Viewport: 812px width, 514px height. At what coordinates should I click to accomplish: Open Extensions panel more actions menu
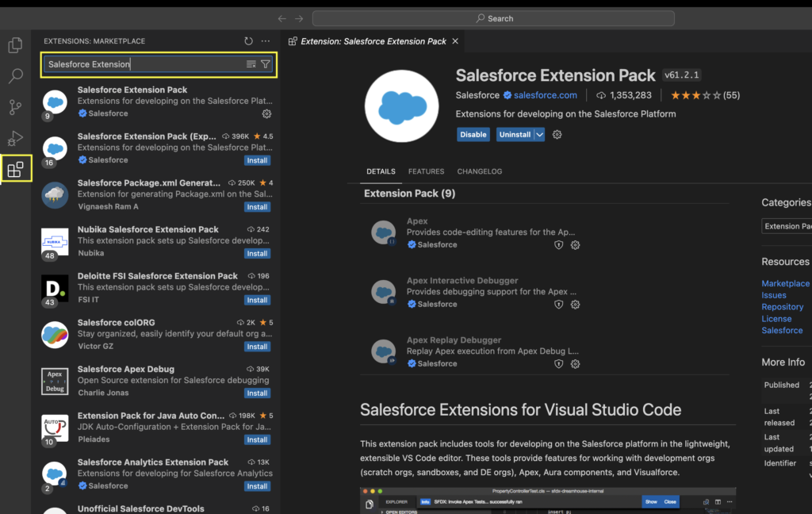pos(266,41)
